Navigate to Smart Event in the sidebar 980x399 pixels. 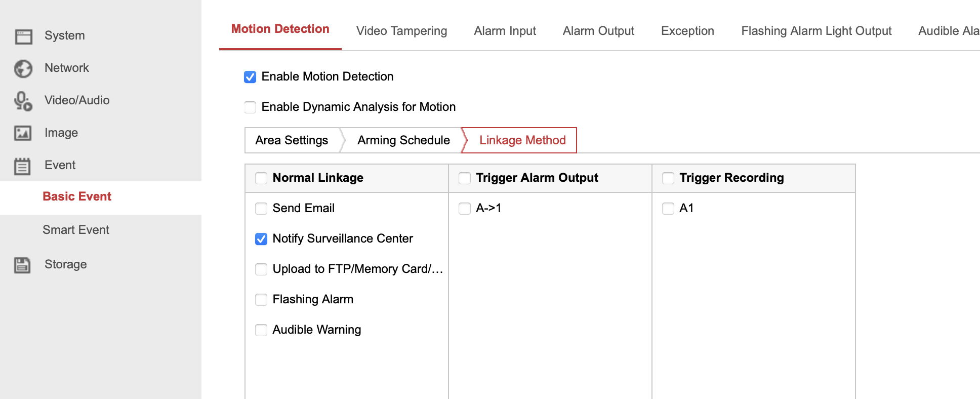pos(75,230)
